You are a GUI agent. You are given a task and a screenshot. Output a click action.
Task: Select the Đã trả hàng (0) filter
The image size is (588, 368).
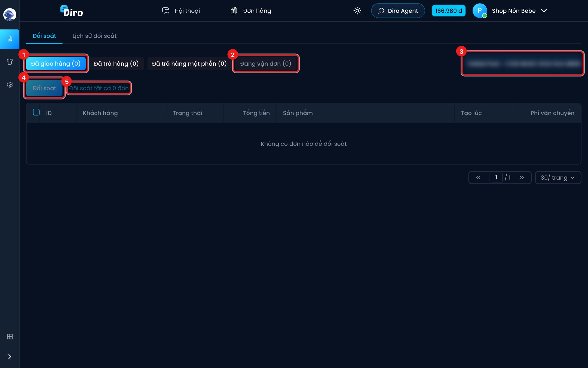[116, 64]
